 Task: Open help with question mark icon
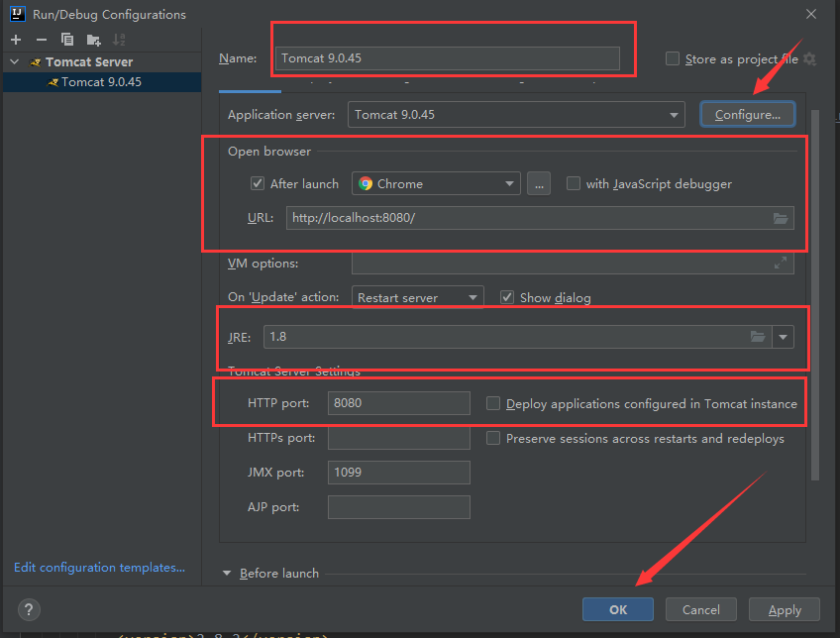tap(29, 609)
